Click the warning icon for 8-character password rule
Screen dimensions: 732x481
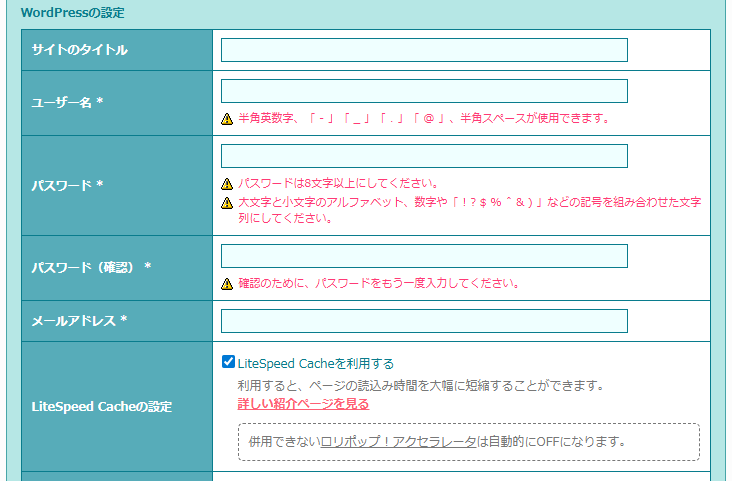[x=227, y=184]
